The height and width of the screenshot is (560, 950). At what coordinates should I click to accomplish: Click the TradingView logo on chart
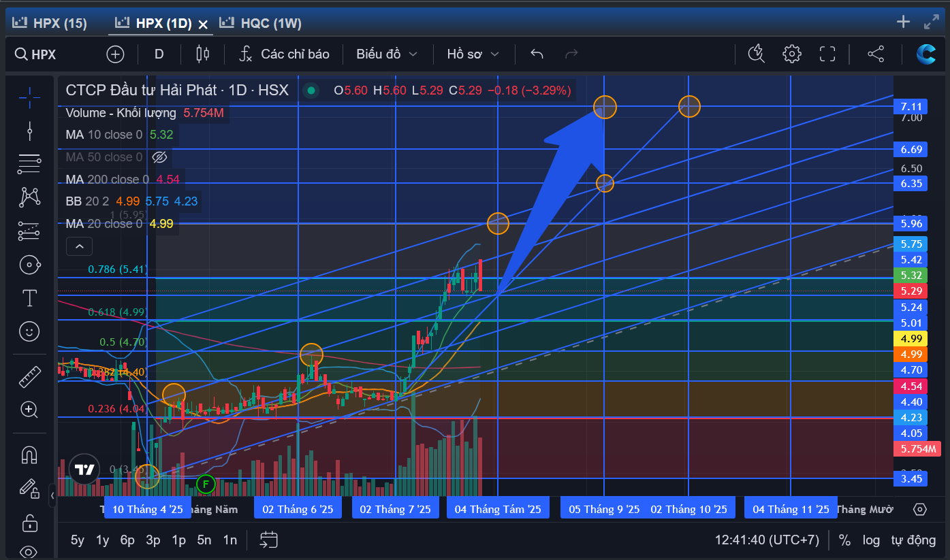coord(84,470)
